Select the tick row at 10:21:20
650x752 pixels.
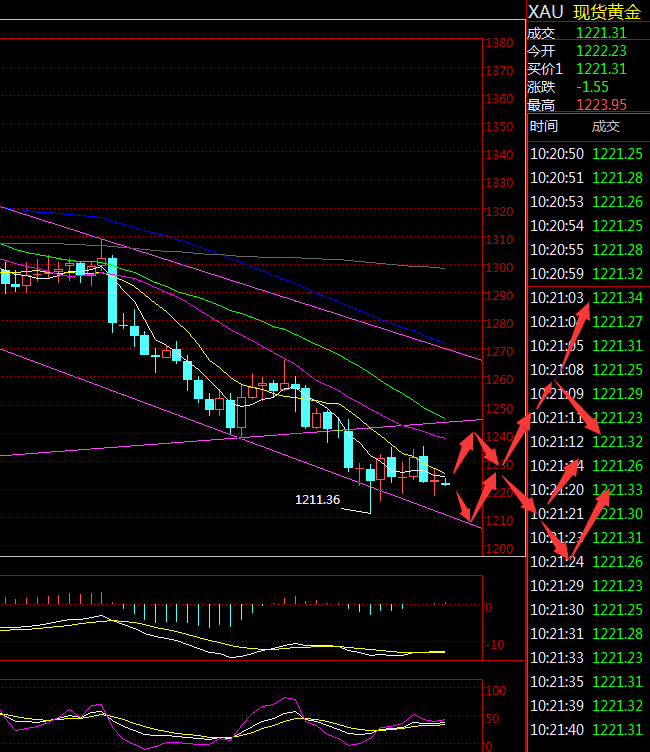click(586, 490)
